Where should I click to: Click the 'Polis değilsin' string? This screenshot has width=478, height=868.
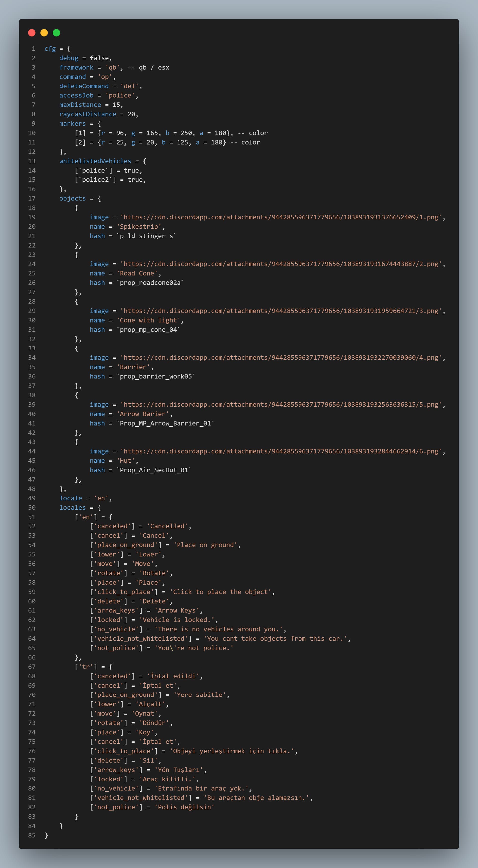184,807
